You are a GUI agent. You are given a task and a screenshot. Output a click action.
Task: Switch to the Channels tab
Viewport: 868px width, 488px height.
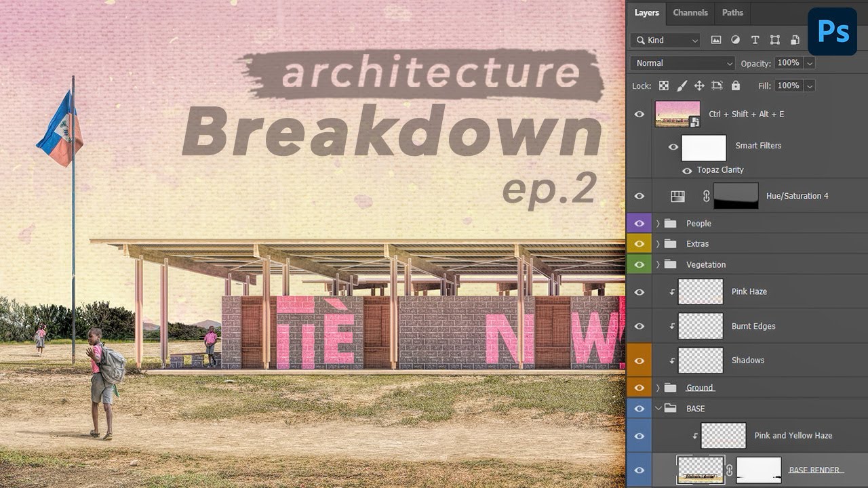coord(690,12)
